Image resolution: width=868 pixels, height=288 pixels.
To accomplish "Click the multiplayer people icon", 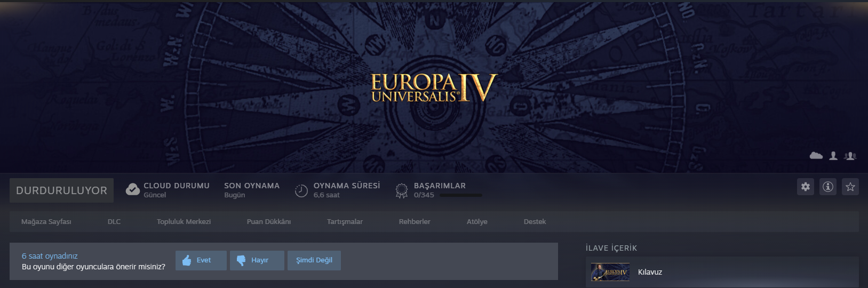I will point(850,156).
